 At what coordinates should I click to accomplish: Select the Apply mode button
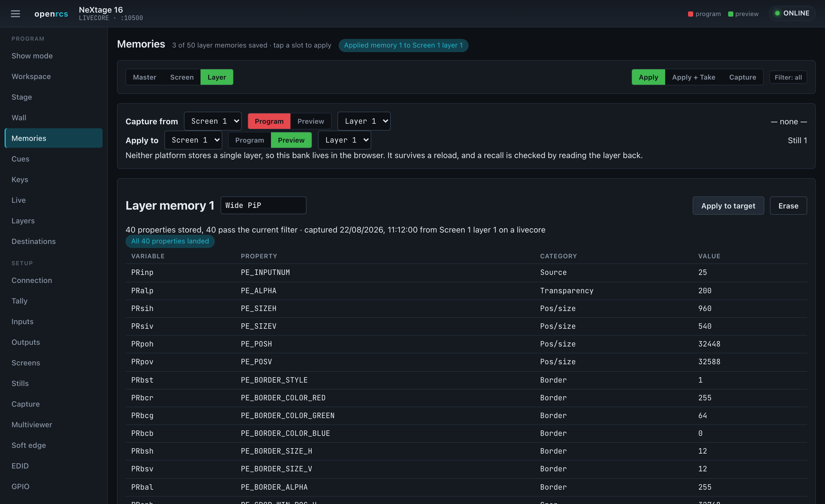pyautogui.click(x=648, y=77)
